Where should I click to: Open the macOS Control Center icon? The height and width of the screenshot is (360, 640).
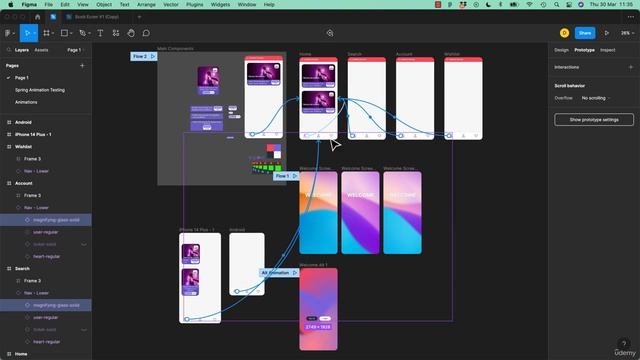tap(569, 4)
